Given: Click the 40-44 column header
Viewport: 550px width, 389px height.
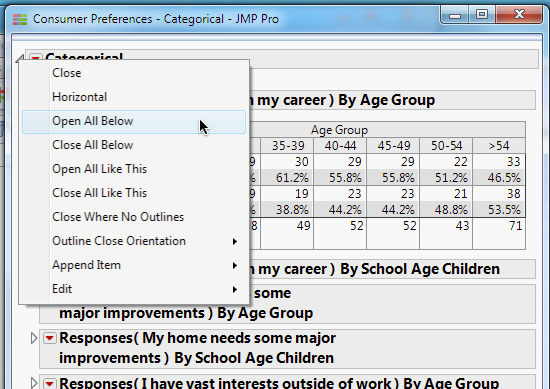Looking at the screenshot, I should pos(340,146).
